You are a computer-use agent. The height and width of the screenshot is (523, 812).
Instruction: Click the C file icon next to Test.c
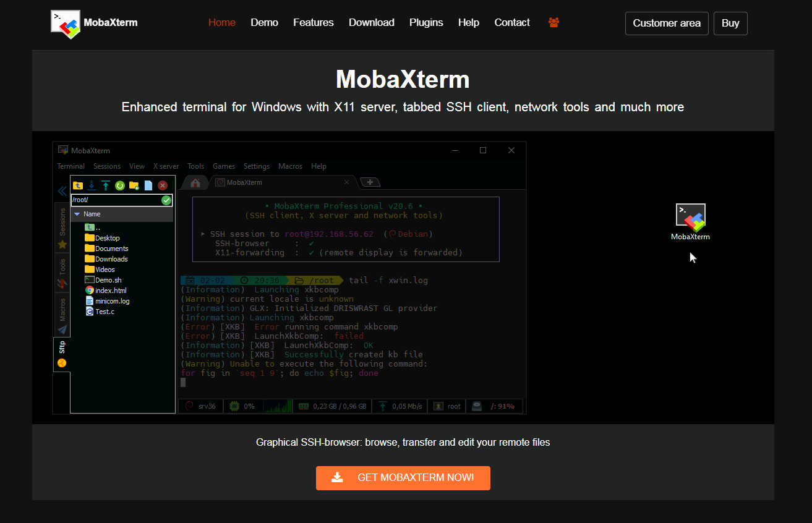[x=90, y=312]
